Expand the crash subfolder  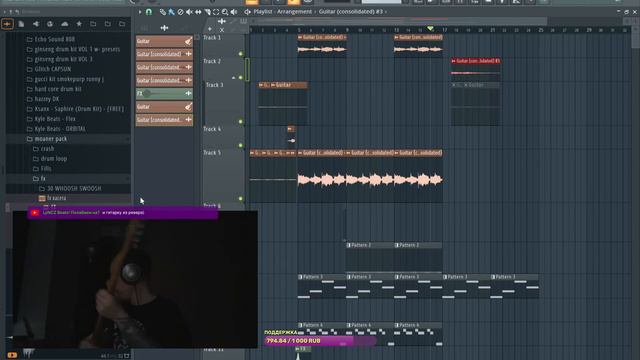pos(43,149)
